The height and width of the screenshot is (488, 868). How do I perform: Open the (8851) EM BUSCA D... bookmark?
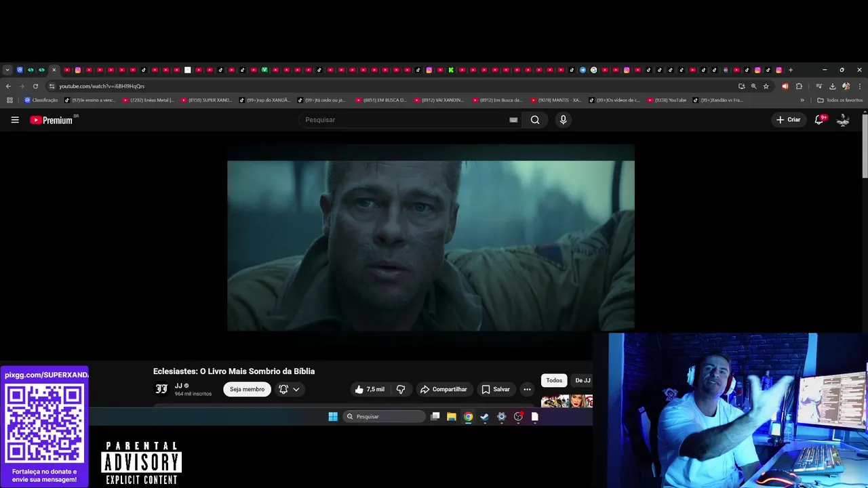point(382,100)
